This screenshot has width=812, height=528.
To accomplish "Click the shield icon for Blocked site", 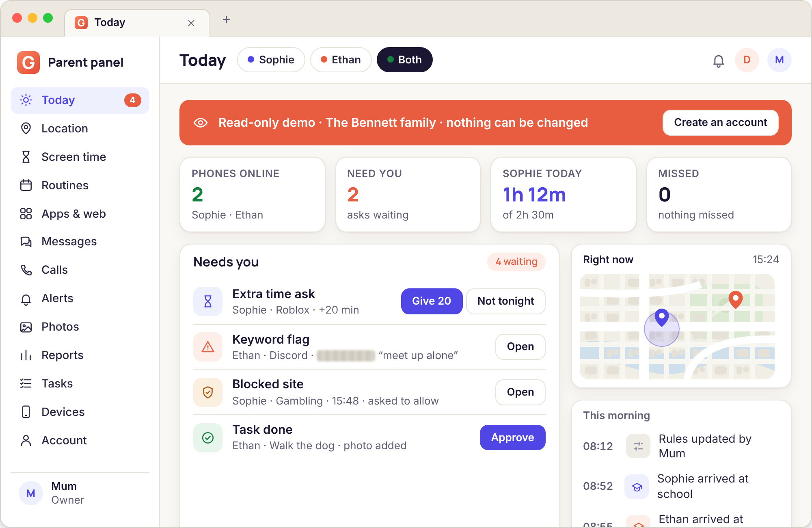I will 208,392.
